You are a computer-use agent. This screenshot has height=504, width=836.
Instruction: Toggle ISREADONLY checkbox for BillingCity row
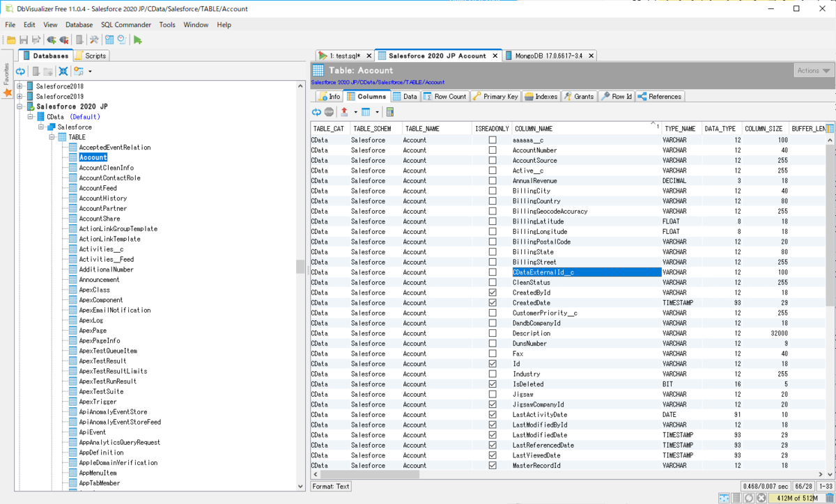click(x=493, y=191)
